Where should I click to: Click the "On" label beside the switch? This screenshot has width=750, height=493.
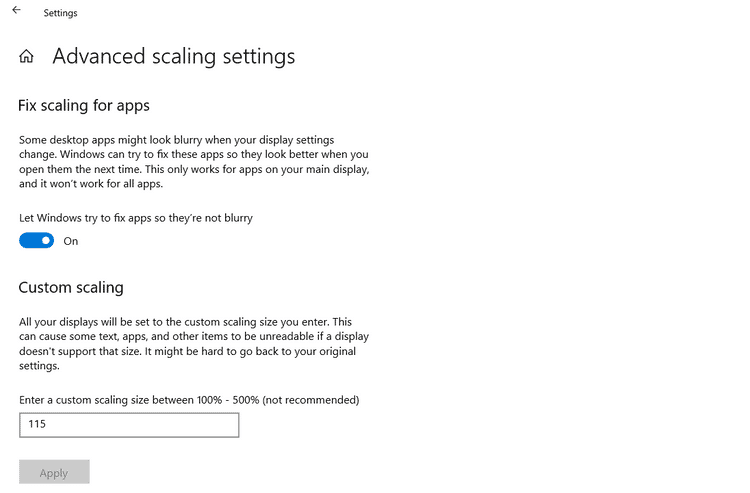[71, 241]
